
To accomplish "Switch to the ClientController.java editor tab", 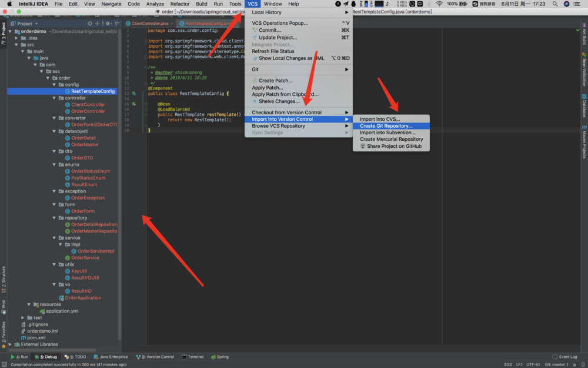I will click(149, 24).
